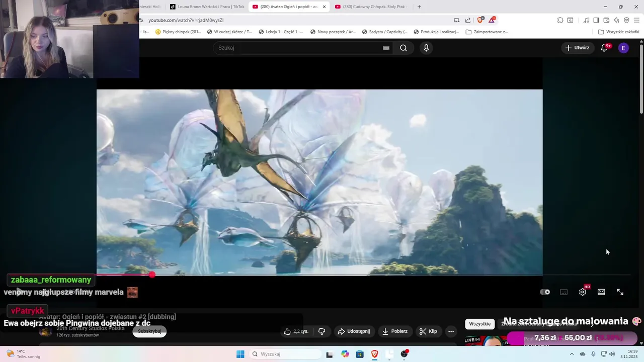Open Brave VPN shield icon
The width and height of the screenshot is (644, 362).
(626, 20)
